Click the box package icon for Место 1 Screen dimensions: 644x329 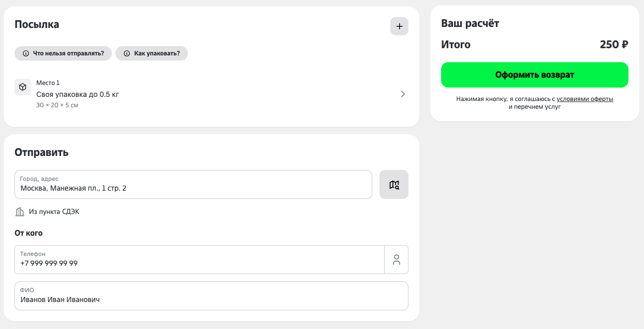coord(23,87)
